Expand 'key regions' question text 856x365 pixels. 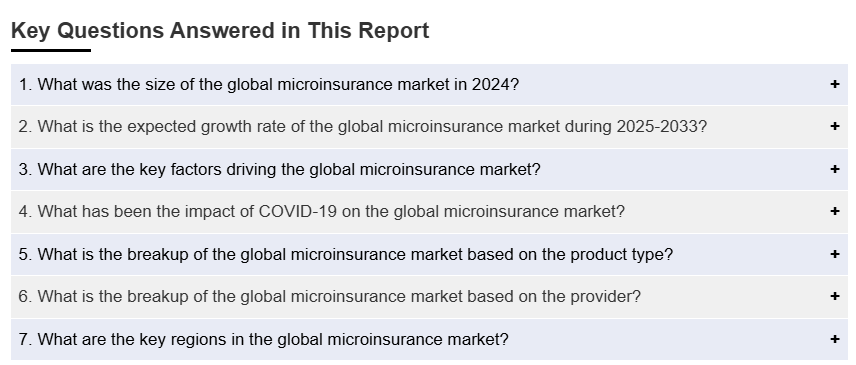tap(263, 340)
